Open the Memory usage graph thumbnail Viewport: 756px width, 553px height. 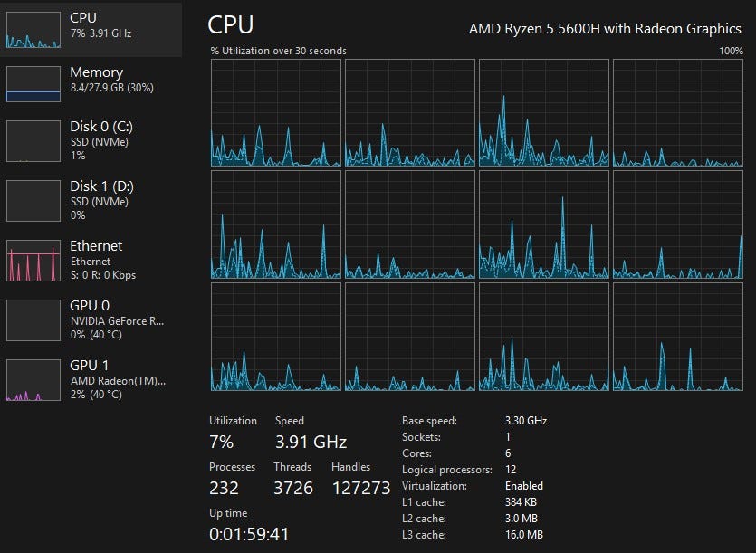(x=33, y=84)
